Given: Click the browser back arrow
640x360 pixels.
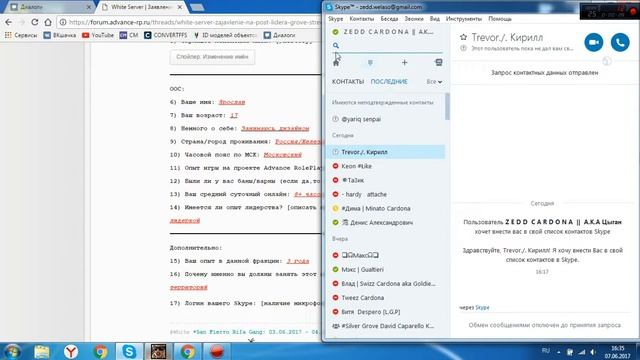Looking at the screenshot, I should tap(9, 22).
